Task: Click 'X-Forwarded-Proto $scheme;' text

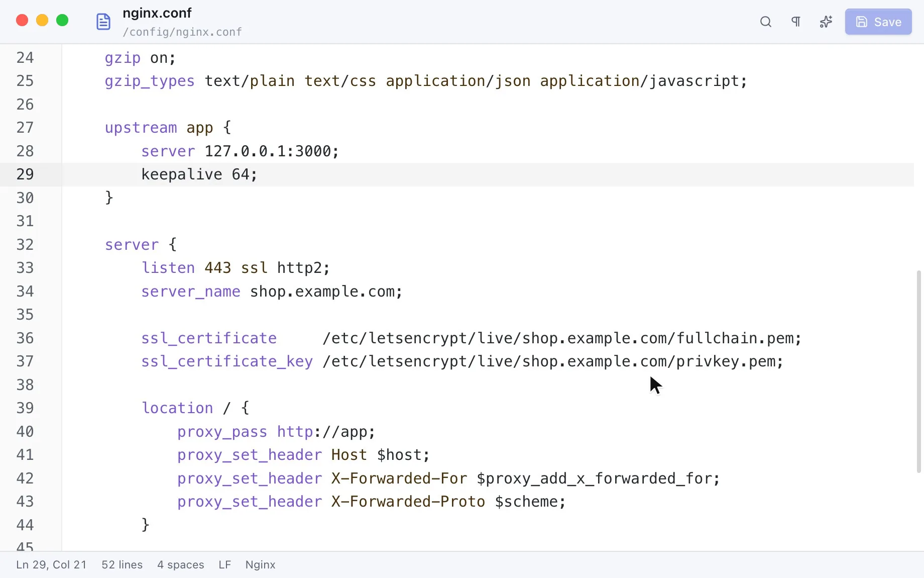Action: pyautogui.click(x=448, y=502)
